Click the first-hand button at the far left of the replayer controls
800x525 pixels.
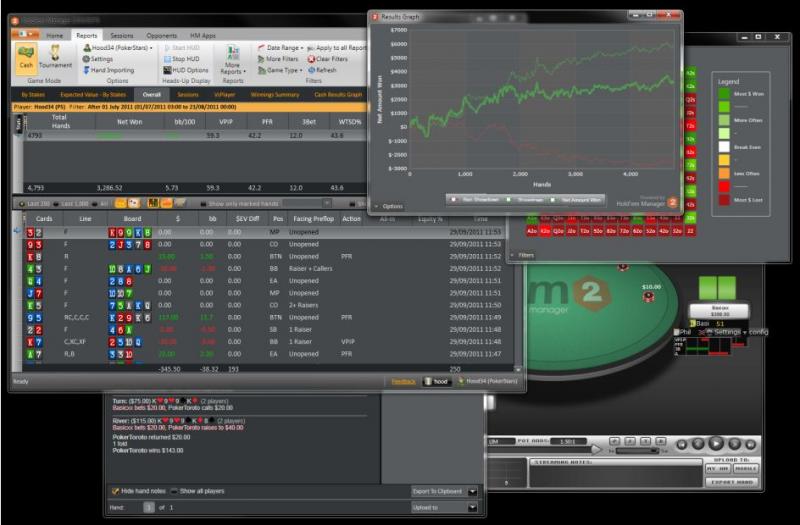tap(682, 444)
